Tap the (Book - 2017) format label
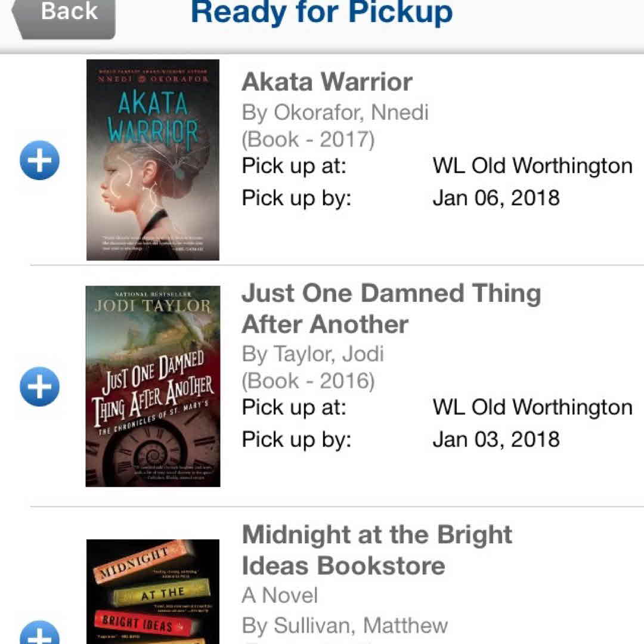The height and width of the screenshot is (644, 644). (x=308, y=140)
